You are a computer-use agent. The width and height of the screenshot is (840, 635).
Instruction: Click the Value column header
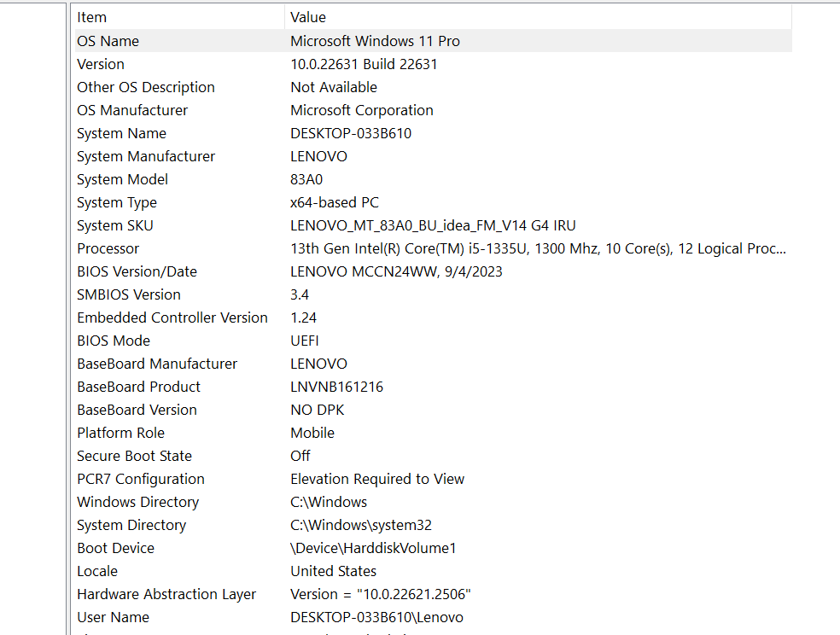coord(308,17)
